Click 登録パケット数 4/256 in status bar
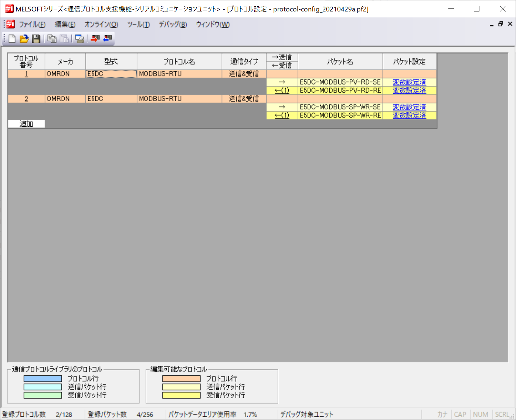This screenshot has width=516, height=420. click(x=120, y=414)
